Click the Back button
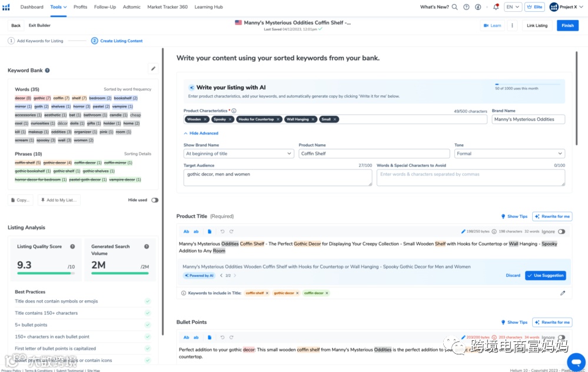The image size is (588, 372). [16, 25]
